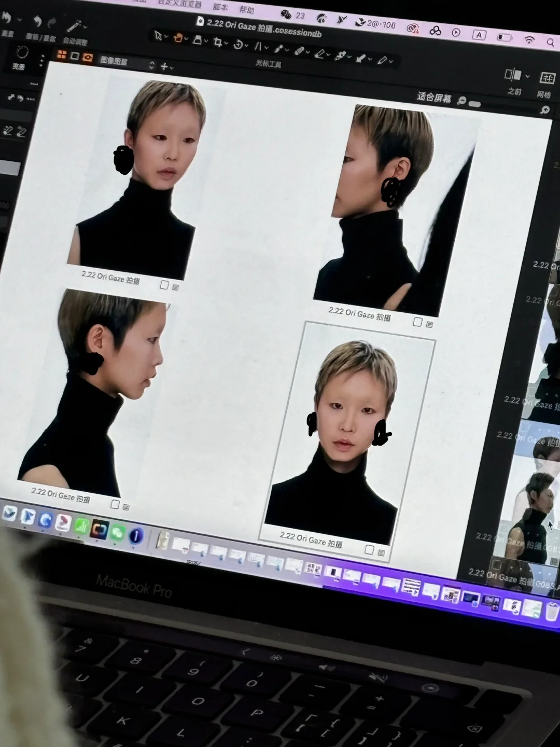
Task: Open the Trash in the Dock
Action: [x=552, y=611]
